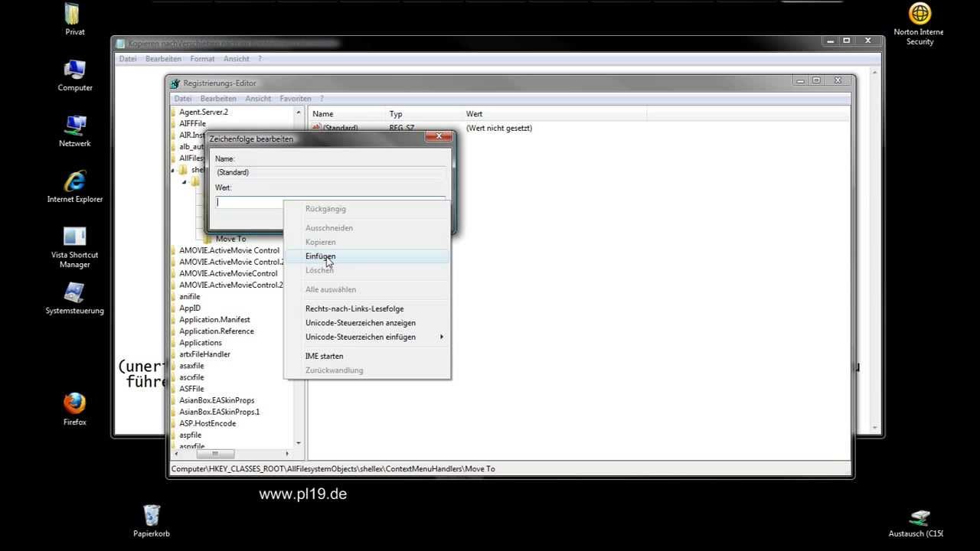Open the Ansicht menu in Notepad window

[237, 59]
